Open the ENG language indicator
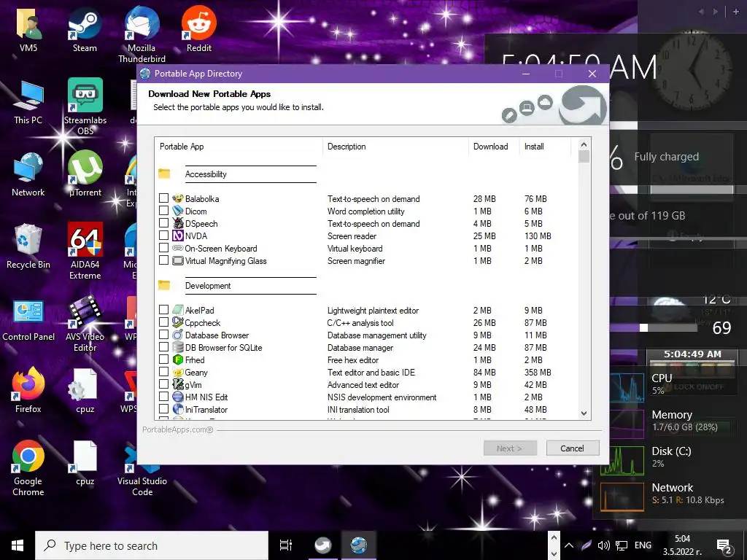747x560 pixels. [x=643, y=545]
